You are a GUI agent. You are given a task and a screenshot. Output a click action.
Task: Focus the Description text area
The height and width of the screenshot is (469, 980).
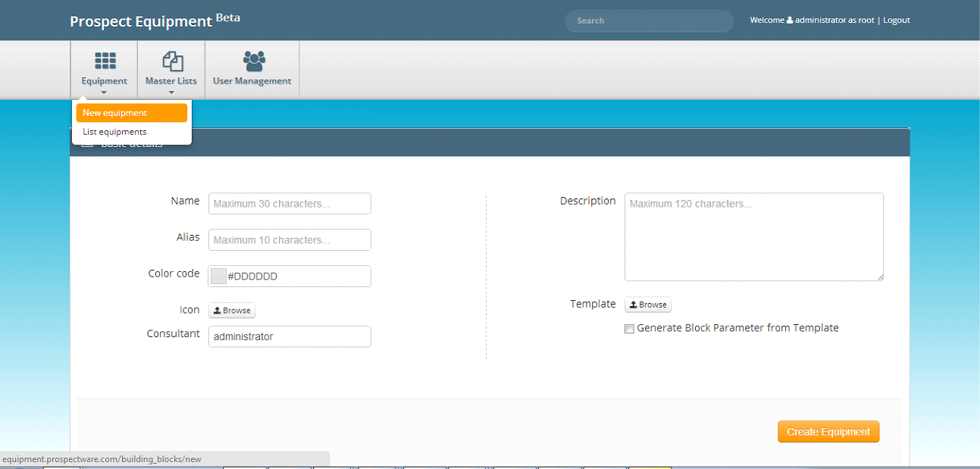754,237
